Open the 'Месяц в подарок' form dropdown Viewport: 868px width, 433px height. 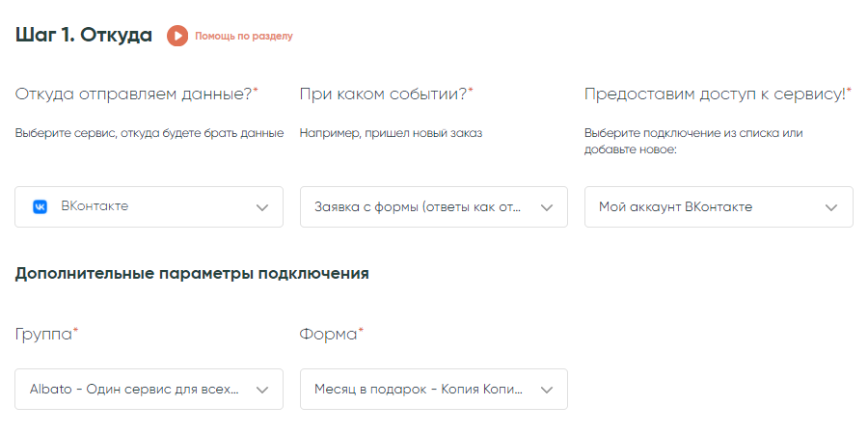click(x=434, y=390)
